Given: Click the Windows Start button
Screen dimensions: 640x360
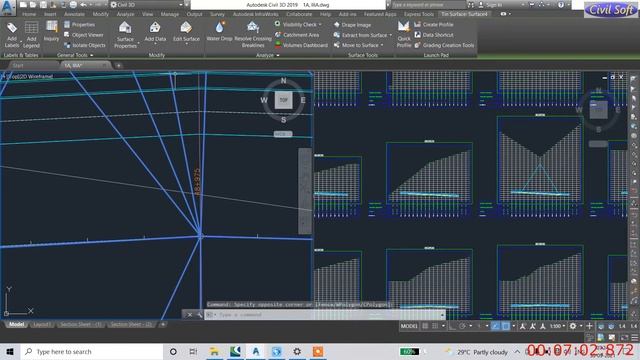Looking at the screenshot, I should (10, 351).
